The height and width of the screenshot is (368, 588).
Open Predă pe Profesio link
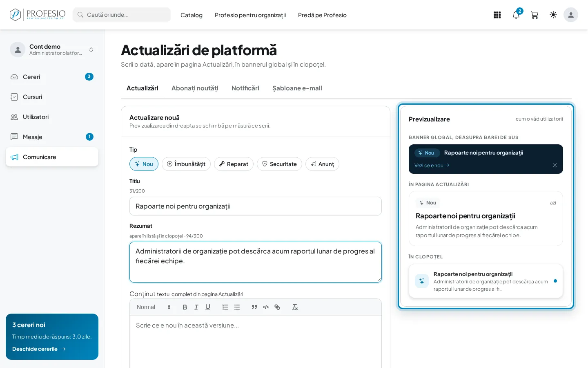pyautogui.click(x=322, y=15)
